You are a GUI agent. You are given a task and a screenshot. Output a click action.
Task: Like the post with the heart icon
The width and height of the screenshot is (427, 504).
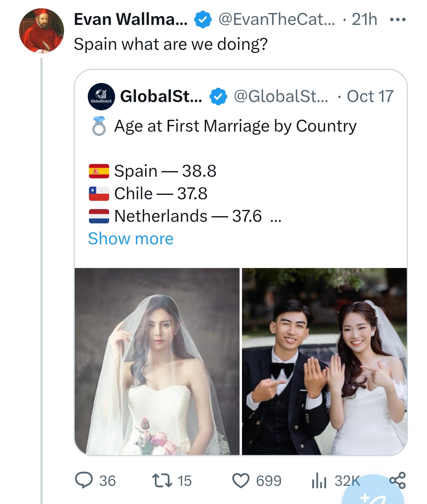241,481
